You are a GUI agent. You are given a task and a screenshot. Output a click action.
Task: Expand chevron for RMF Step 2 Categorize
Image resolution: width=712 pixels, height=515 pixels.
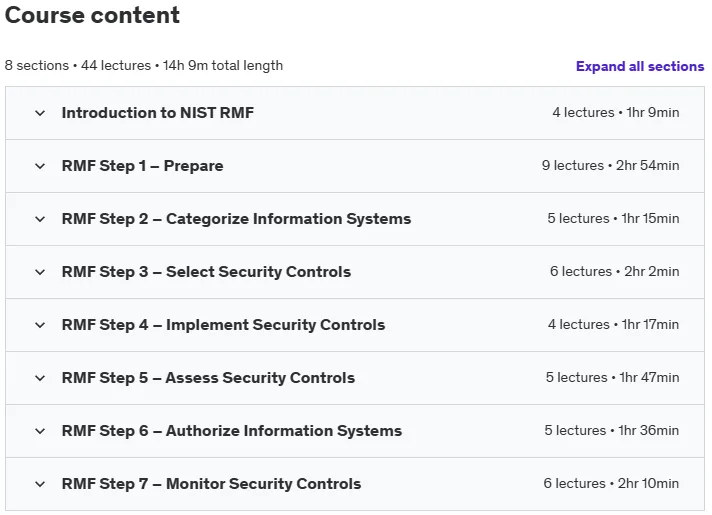pos(40,219)
